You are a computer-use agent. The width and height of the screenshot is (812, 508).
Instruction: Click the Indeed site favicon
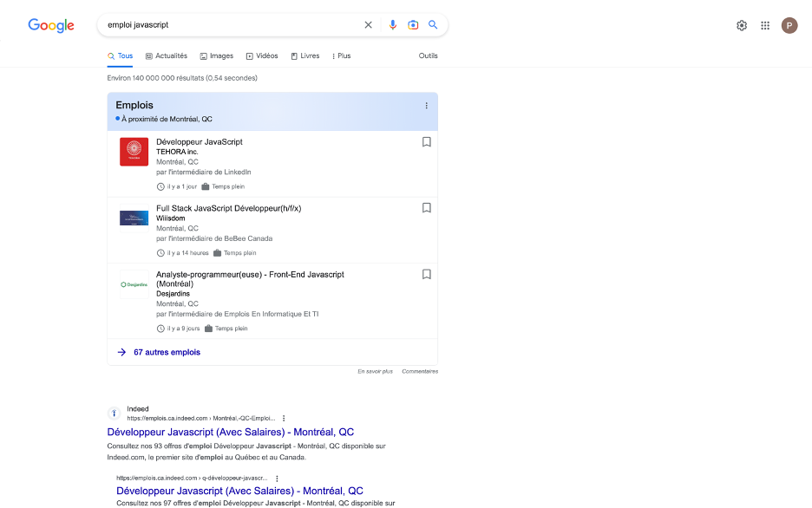click(114, 413)
